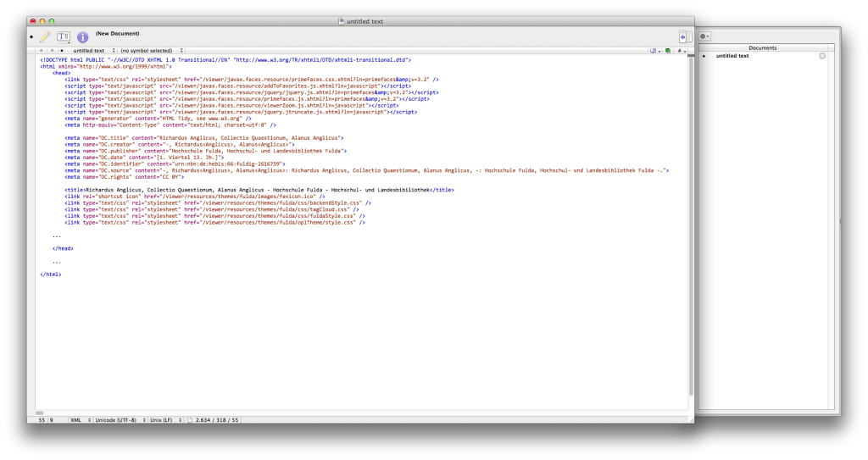Open the no symbol selected function popup
Viewport: 868px width, 460px height.
tap(151, 50)
